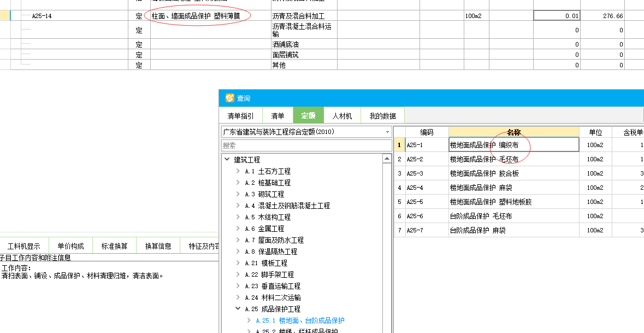This screenshot has height=333, width=644.
Task: Click the 沥青混凝土混合料运输 cell
Action: (304, 30)
